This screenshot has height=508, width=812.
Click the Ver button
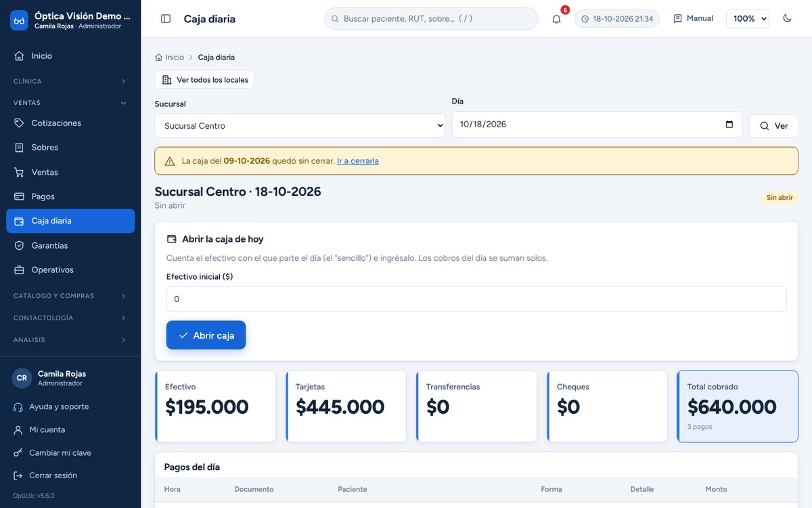click(773, 126)
